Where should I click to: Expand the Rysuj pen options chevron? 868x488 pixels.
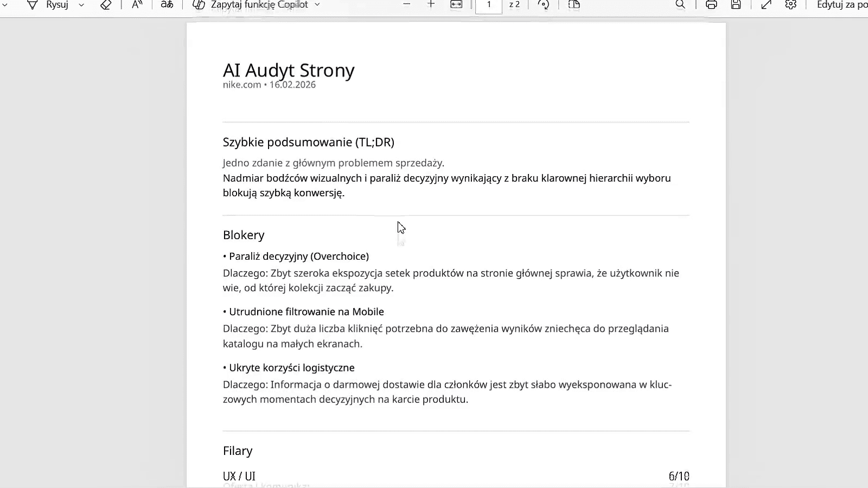tap(81, 5)
